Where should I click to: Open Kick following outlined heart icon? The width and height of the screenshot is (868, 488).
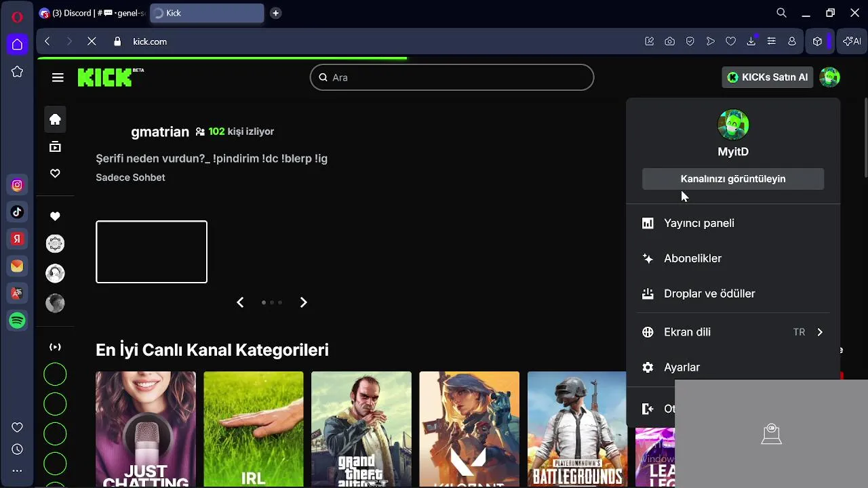click(55, 174)
